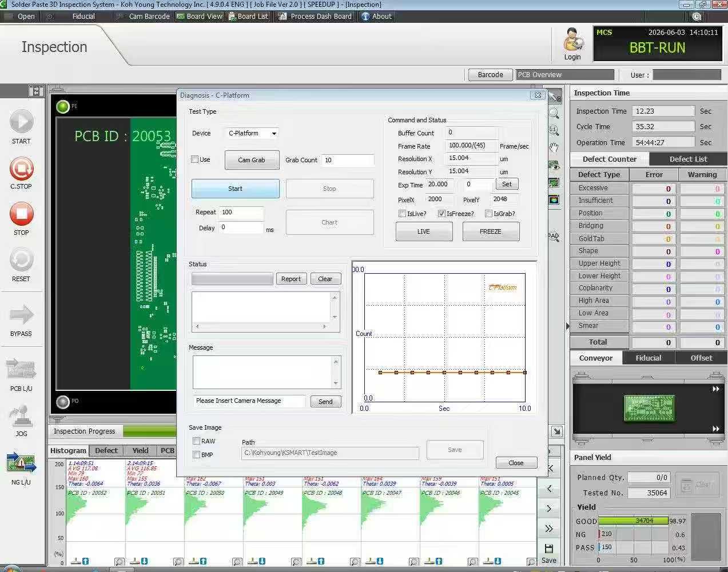Switch to the Defect List tab
Image resolution: width=728 pixels, height=572 pixels.
688,159
